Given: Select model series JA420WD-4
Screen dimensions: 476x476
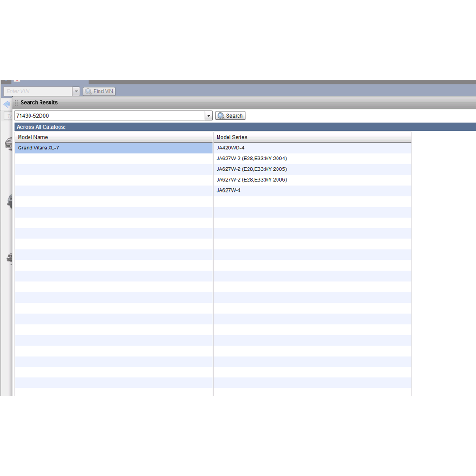Looking at the screenshot, I should pos(230,148).
